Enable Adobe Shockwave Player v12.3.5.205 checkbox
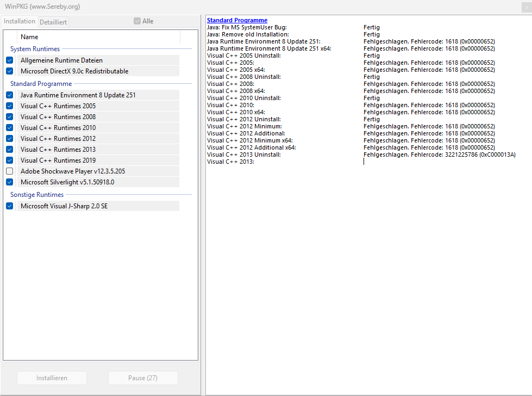Screen dimensions: 532x396 (x=9, y=171)
